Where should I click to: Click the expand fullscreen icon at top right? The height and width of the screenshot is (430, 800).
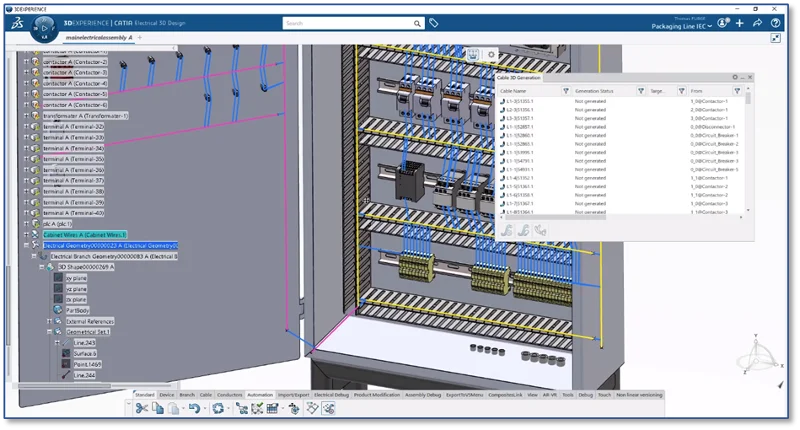tap(776, 38)
